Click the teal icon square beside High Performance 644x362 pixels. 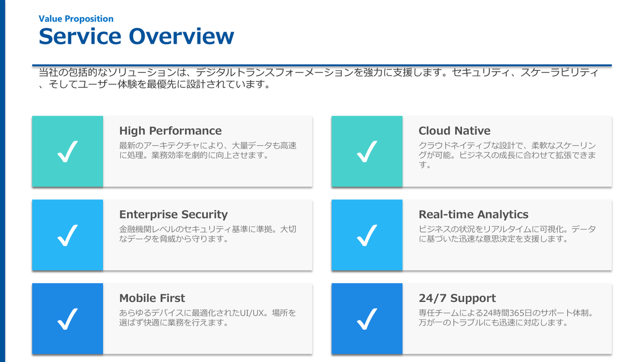tap(67, 151)
